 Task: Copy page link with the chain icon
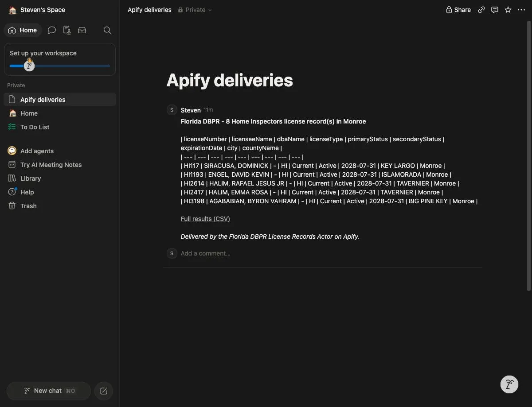(x=481, y=10)
